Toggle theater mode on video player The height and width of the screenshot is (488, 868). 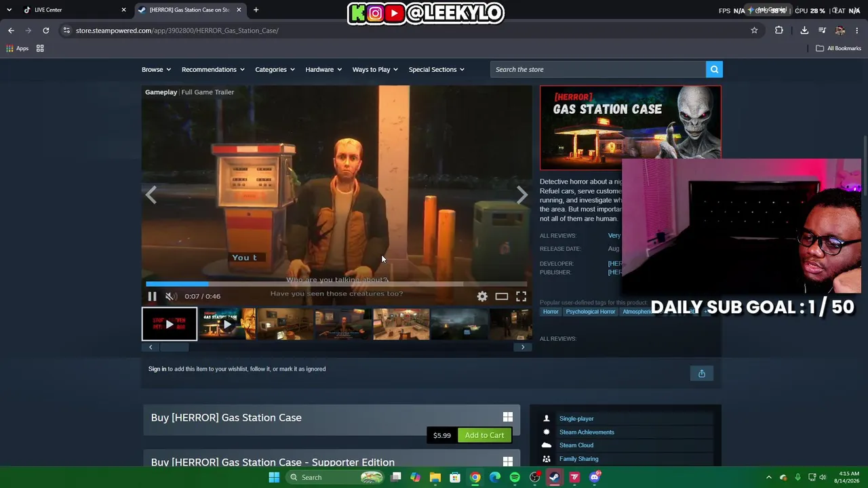[502, 296]
